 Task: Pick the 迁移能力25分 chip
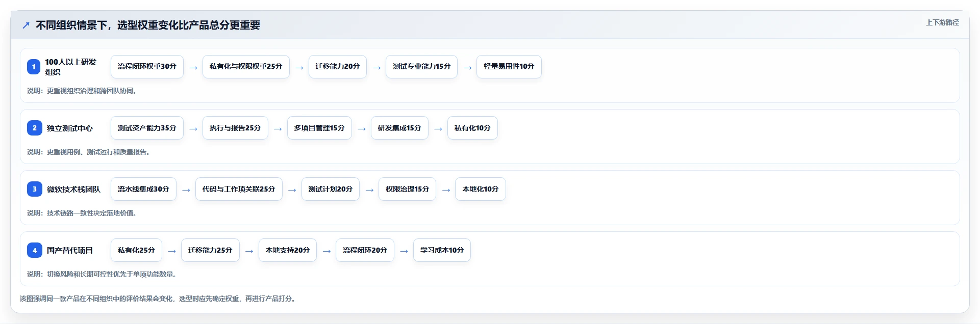[210, 250]
